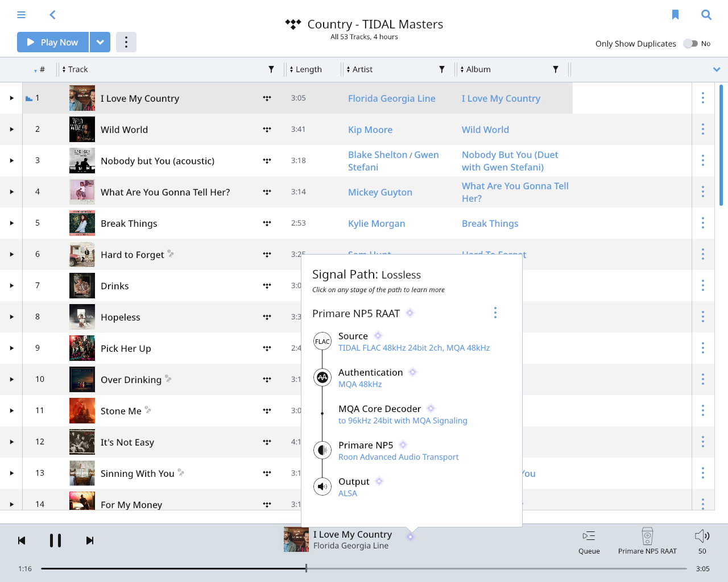728x582 pixels.
Task: Expand the Wild World row arrow
Action: click(11, 129)
